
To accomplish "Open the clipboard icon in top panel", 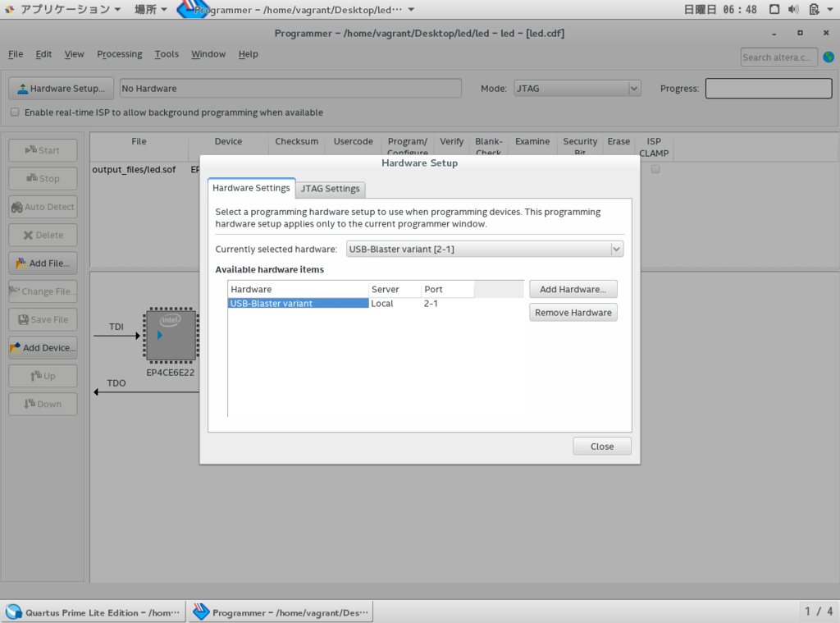I will click(x=815, y=9).
